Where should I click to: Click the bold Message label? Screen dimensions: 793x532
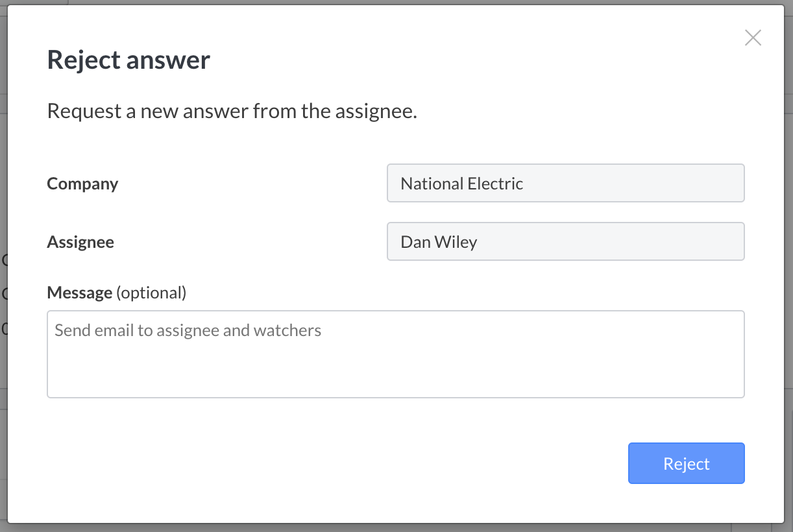tap(79, 293)
